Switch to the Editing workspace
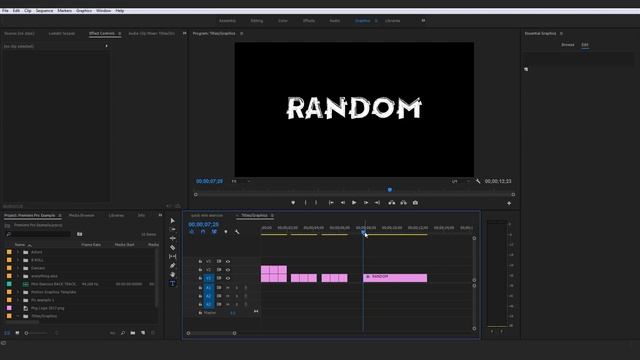Viewport: 640px width, 360px height. [257, 20]
